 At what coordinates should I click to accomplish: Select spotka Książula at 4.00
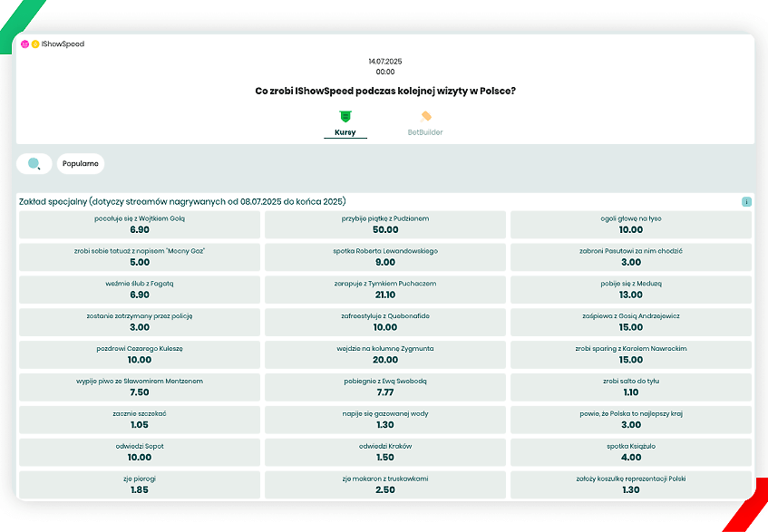pyautogui.click(x=631, y=452)
